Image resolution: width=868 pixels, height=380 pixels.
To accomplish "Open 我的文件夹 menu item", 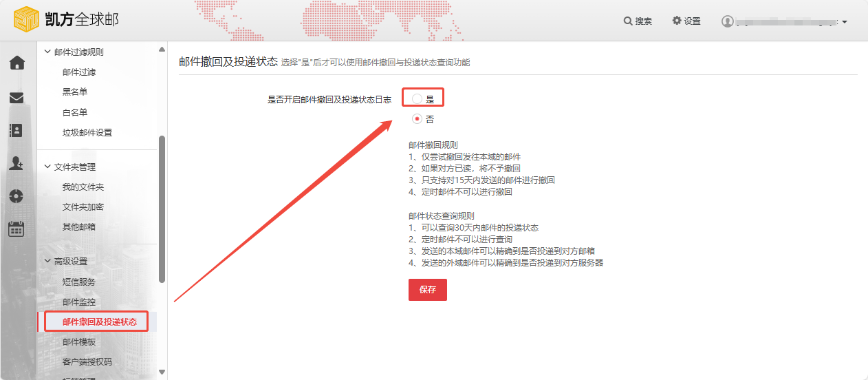I will (x=83, y=187).
